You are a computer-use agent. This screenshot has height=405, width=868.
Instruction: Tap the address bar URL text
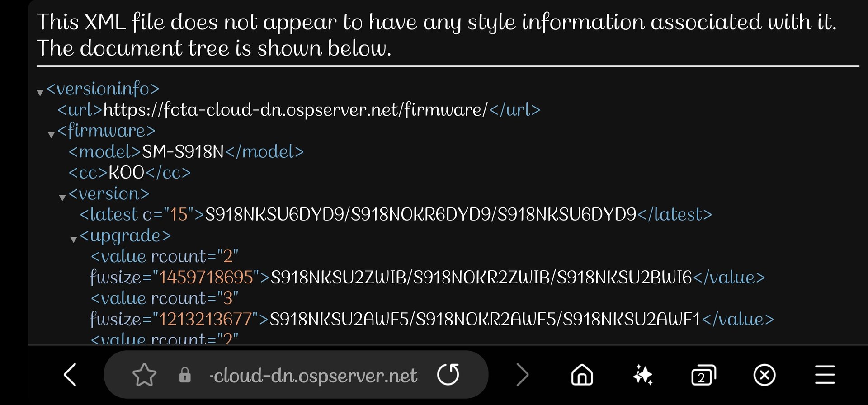(x=314, y=376)
